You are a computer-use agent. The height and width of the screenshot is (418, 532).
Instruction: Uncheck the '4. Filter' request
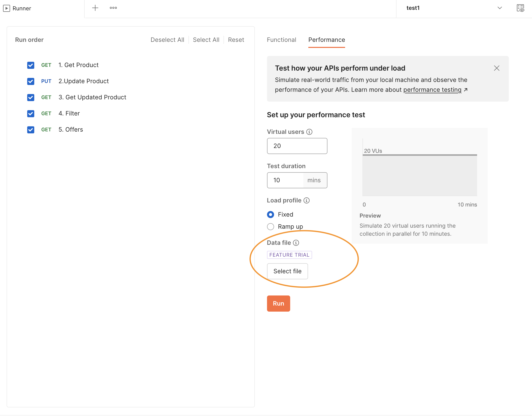click(30, 113)
